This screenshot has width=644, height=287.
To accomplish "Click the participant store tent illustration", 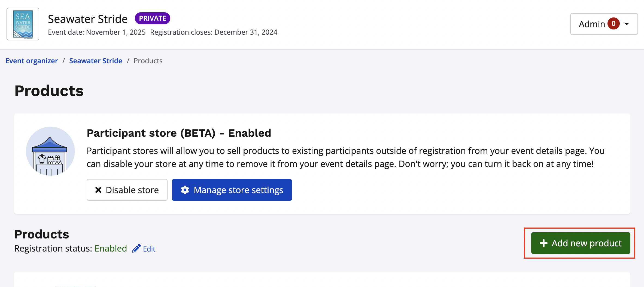I will point(50,151).
